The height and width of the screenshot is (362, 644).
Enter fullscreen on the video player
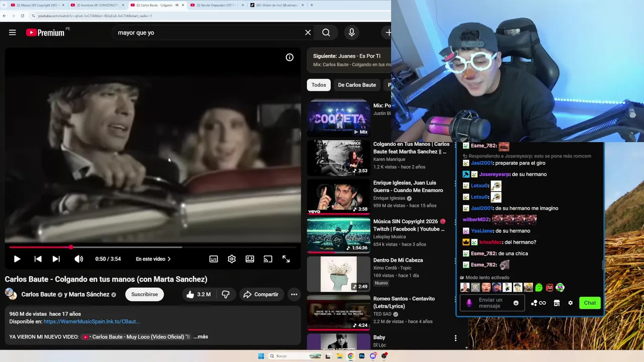pos(286,259)
